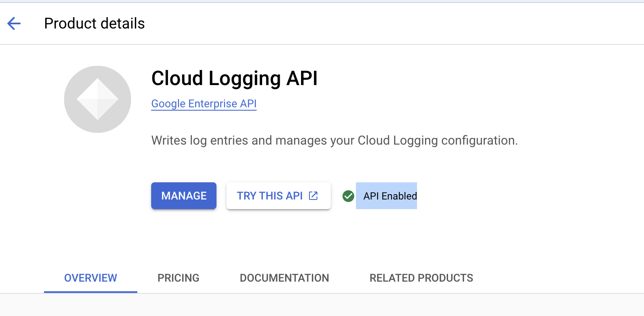Switch to the OVERVIEW tab

click(x=90, y=278)
